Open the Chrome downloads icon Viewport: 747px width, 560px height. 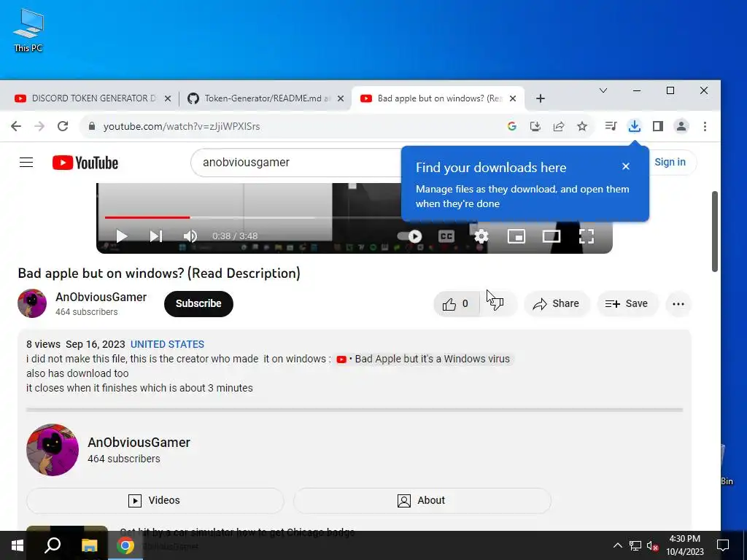pos(634,126)
